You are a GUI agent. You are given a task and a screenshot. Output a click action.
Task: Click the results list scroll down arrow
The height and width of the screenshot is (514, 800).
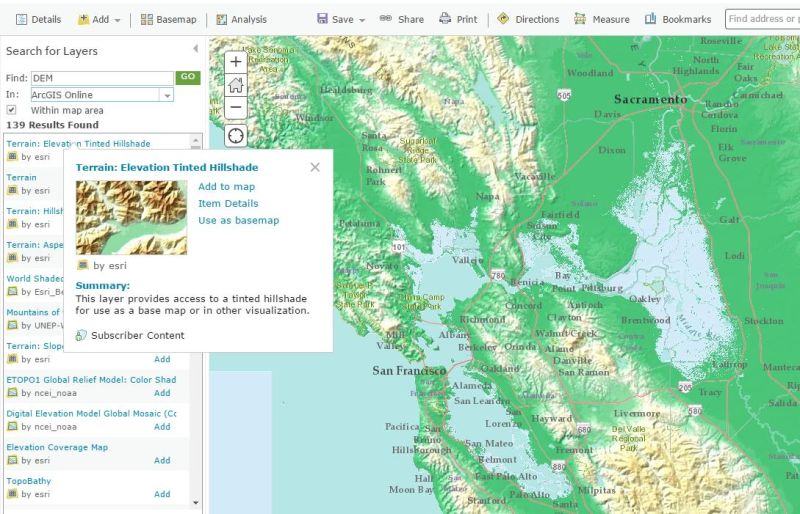click(195, 503)
